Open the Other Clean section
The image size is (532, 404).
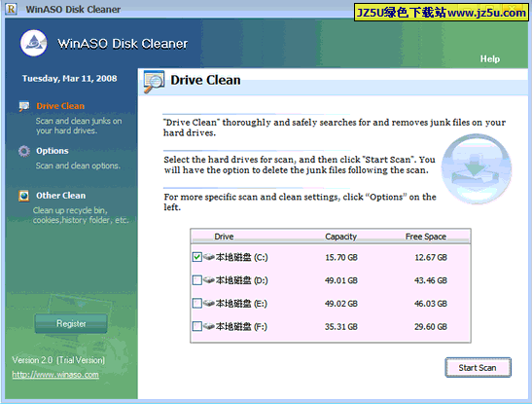tap(60, 196)
